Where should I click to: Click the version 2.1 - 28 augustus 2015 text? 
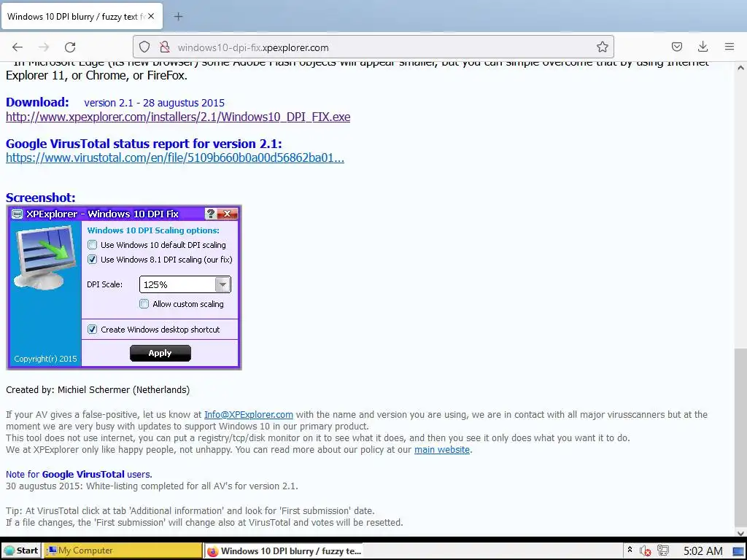155,103
